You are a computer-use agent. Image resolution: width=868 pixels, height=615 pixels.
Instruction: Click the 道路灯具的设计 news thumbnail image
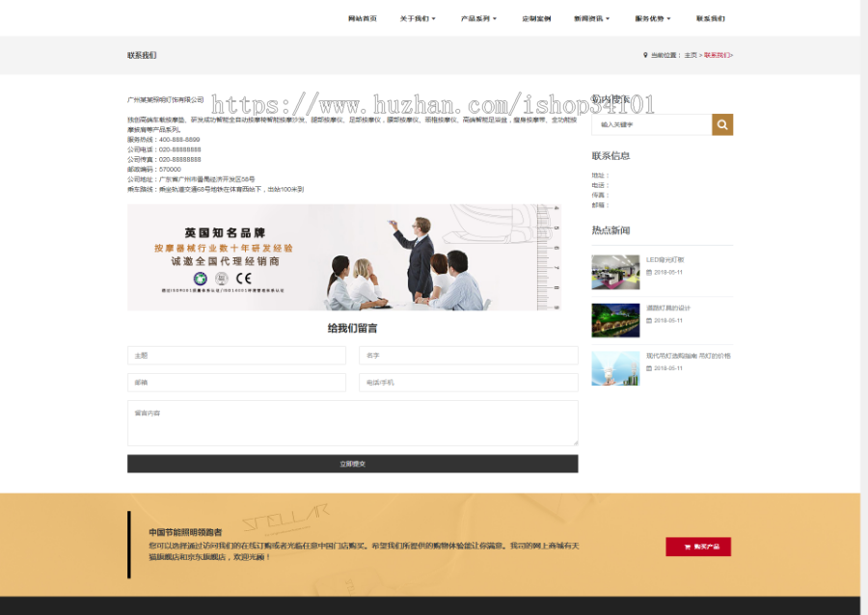[x=615, y=320]
